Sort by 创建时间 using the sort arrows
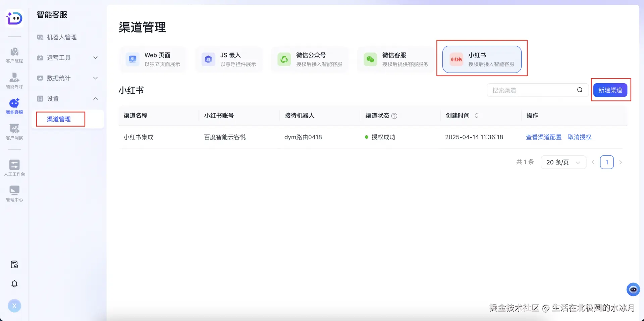The height and width of the screenshot is (321, 644). 477,116
